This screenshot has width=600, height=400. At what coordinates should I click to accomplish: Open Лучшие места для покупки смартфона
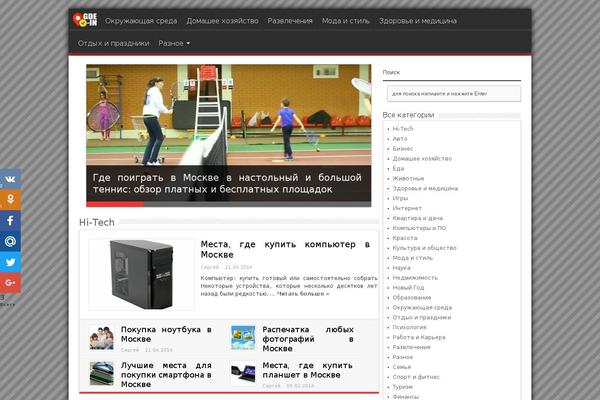tap(166, 375)
